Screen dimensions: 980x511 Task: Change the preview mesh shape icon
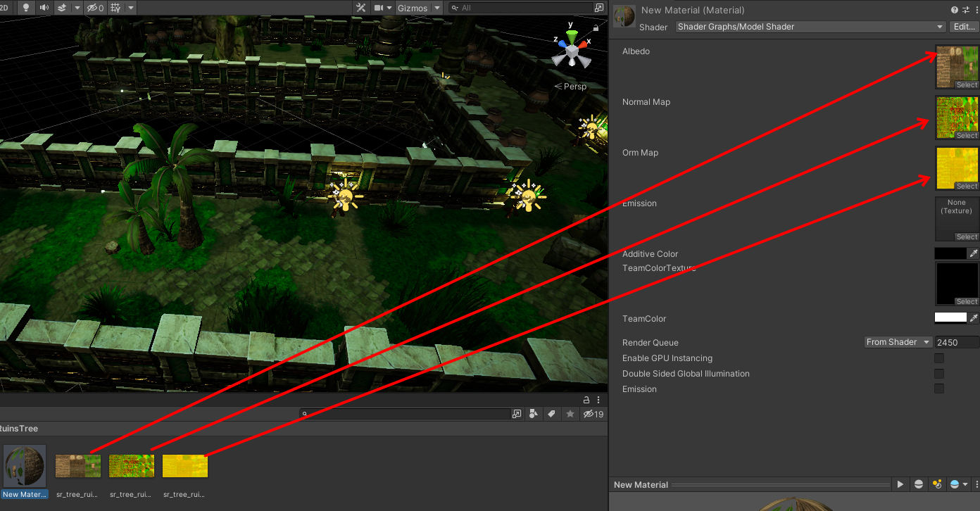click(919, 484)
